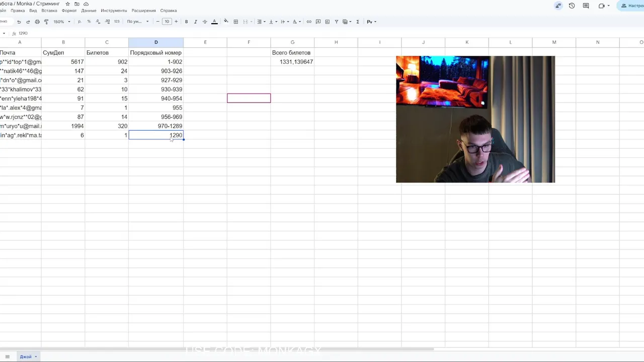Check cloud save status icon
This screenshot has width=644, height=362.
(86, 4)
